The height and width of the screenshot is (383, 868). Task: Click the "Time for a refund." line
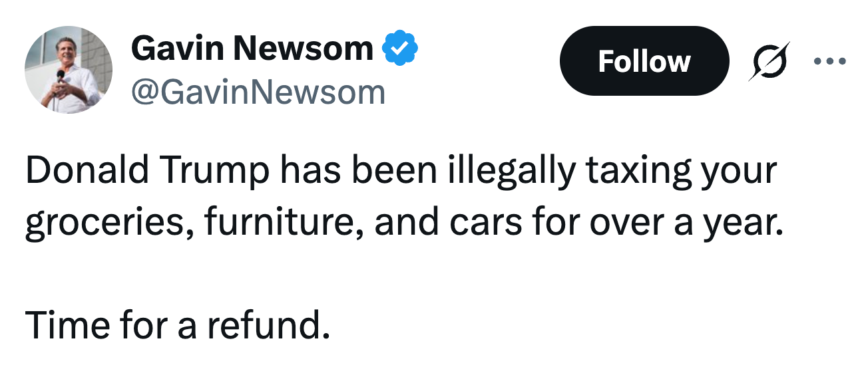[177, 325]
